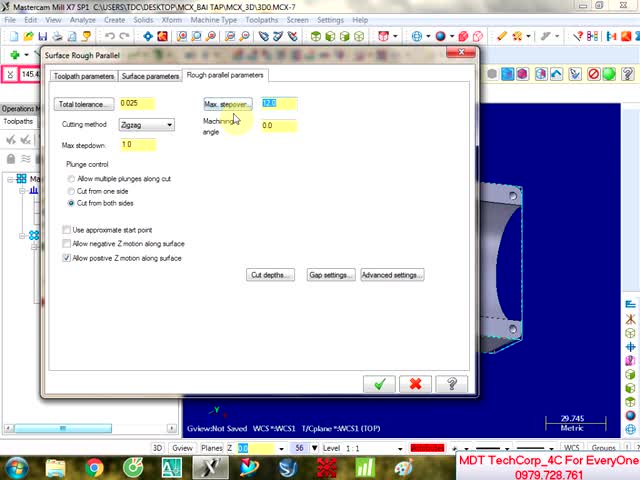Select Allow multiple plunges along cut
640x480 pixels.
point(71,179)
